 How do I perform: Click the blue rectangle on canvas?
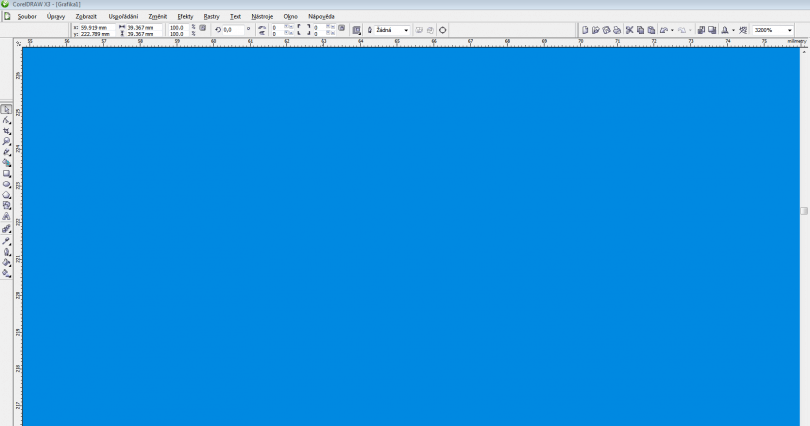(411, 236)
